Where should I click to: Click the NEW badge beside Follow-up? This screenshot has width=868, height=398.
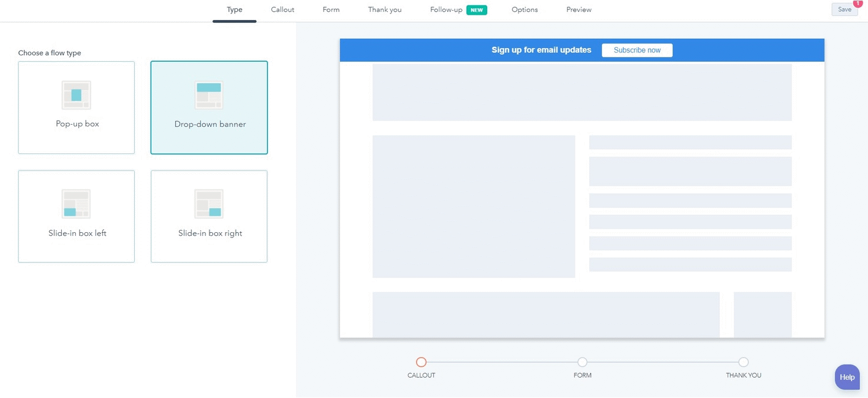[477, 10]
